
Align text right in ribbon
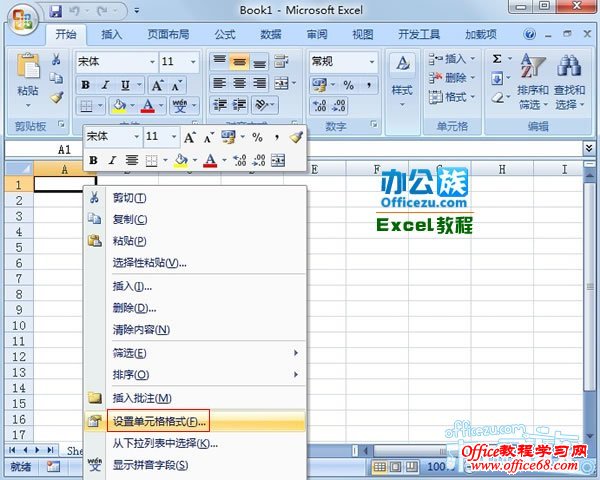pyautogui.click(x=259, y=83)
